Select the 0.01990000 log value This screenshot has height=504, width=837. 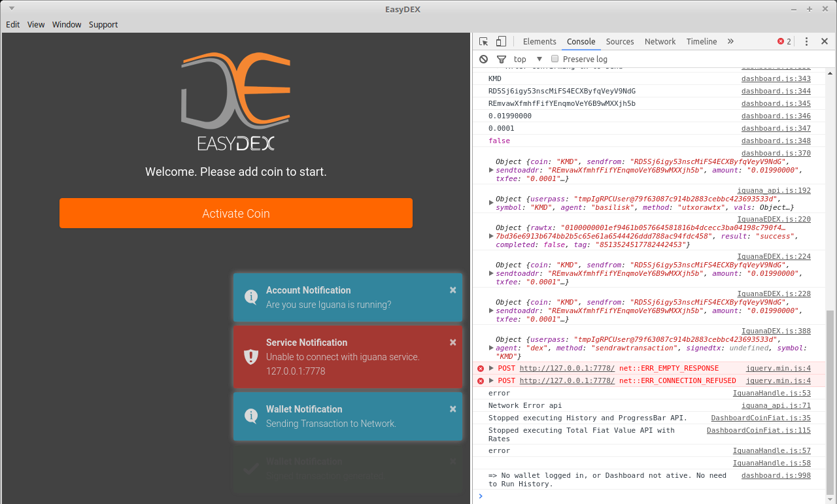click(510, 116)
